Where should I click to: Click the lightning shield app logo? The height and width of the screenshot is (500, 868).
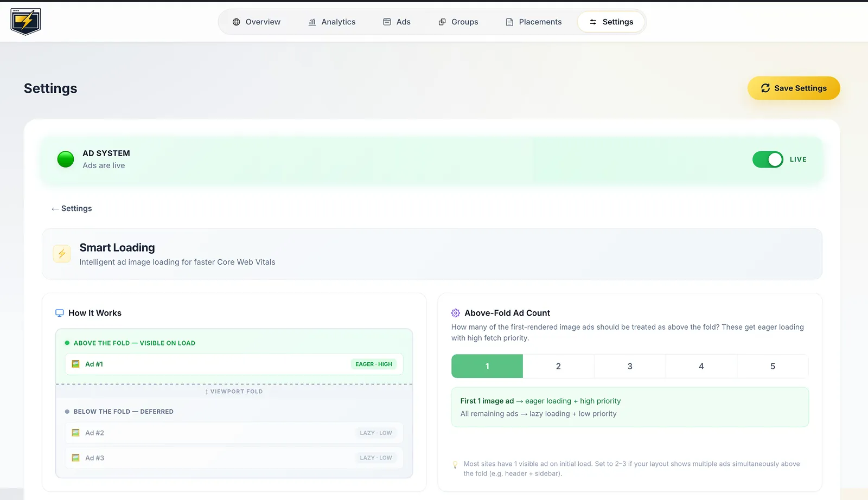point(25,22)
